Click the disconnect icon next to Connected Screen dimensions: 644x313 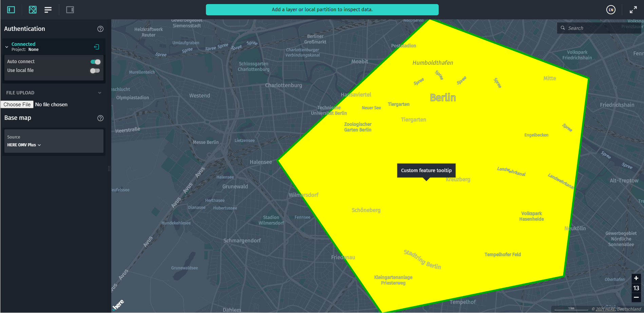pyautogui.click(x=96, y=47)
